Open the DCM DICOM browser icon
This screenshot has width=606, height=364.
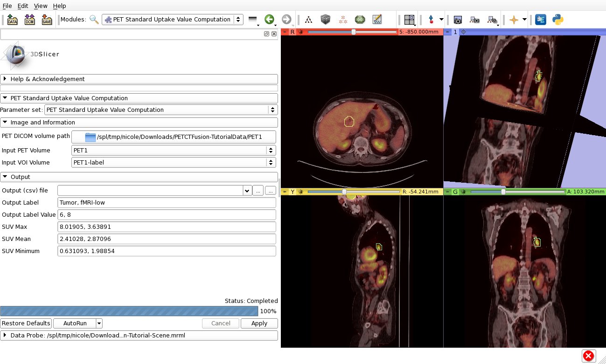(x=29, y=20)
